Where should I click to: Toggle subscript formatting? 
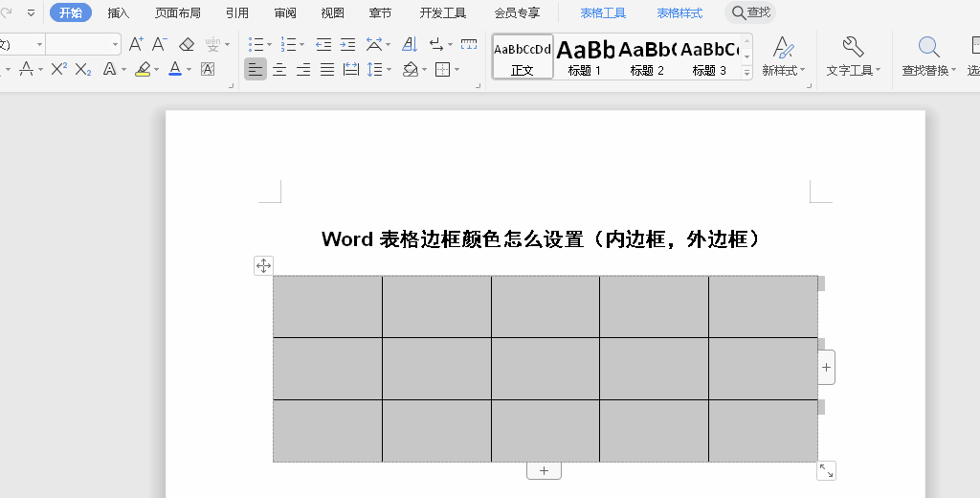click(83, 69)
